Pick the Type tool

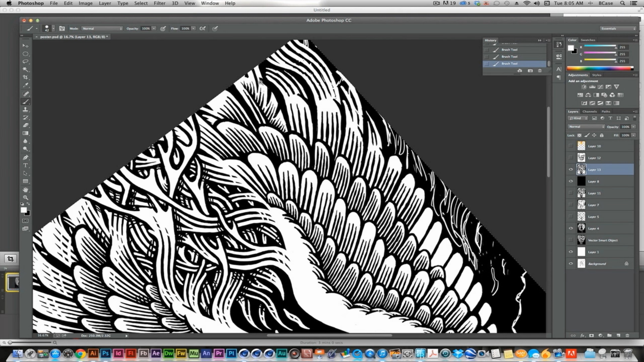point(25,165)
